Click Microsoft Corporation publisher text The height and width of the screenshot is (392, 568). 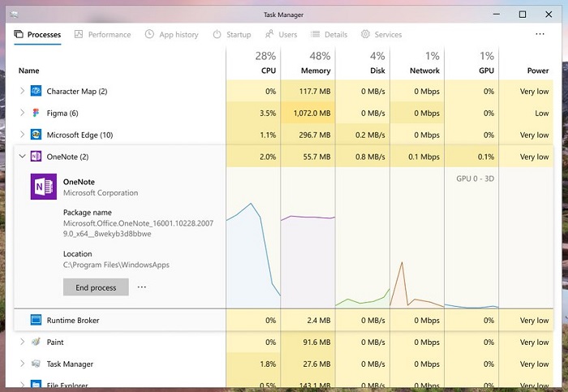pos(101,192)
